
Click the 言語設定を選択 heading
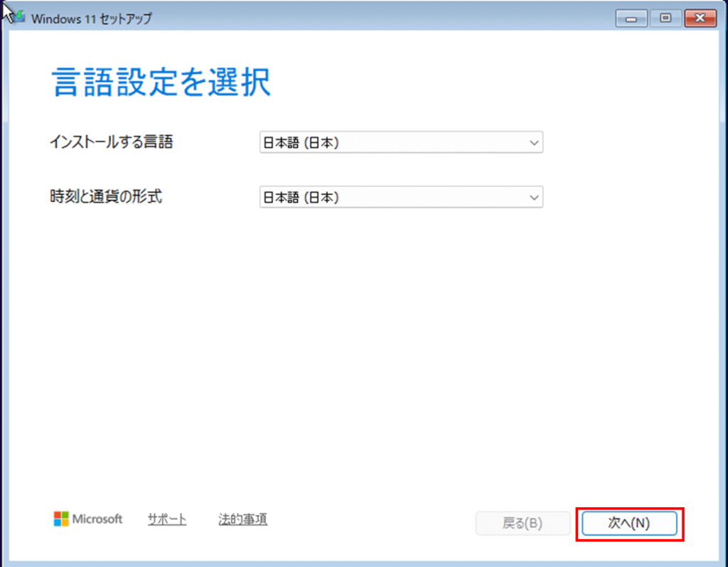[x=161, y=83]
